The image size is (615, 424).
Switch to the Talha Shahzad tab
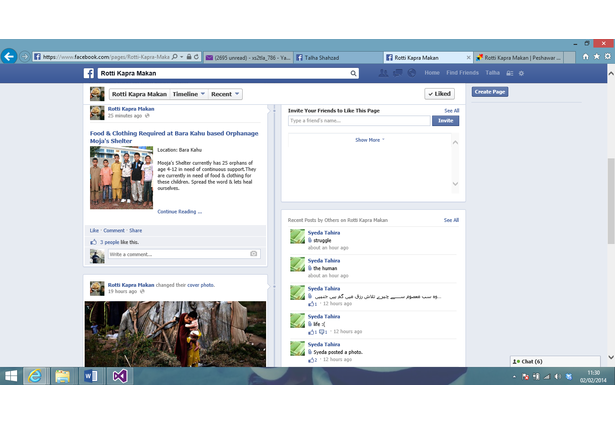(x=338, y=58)
